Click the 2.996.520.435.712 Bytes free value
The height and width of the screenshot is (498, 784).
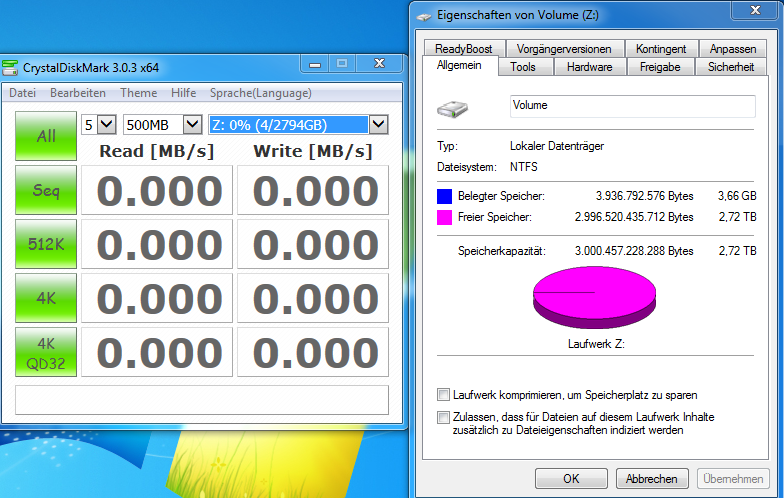tap(634, 217)
